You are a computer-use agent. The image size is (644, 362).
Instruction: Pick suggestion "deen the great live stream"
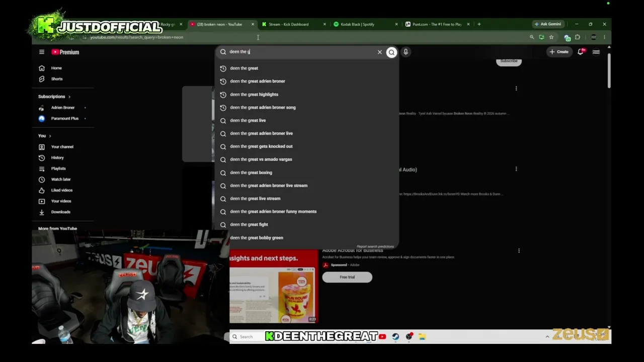(x=306, y=199)
